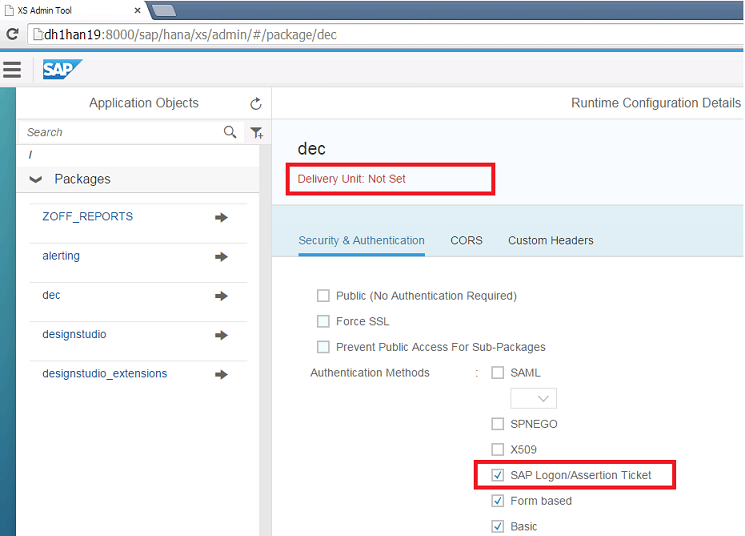The image size is (745, 536).
Task: Enable Public (No Authentication Required) checkbox
Action: (x=323, y=296)
